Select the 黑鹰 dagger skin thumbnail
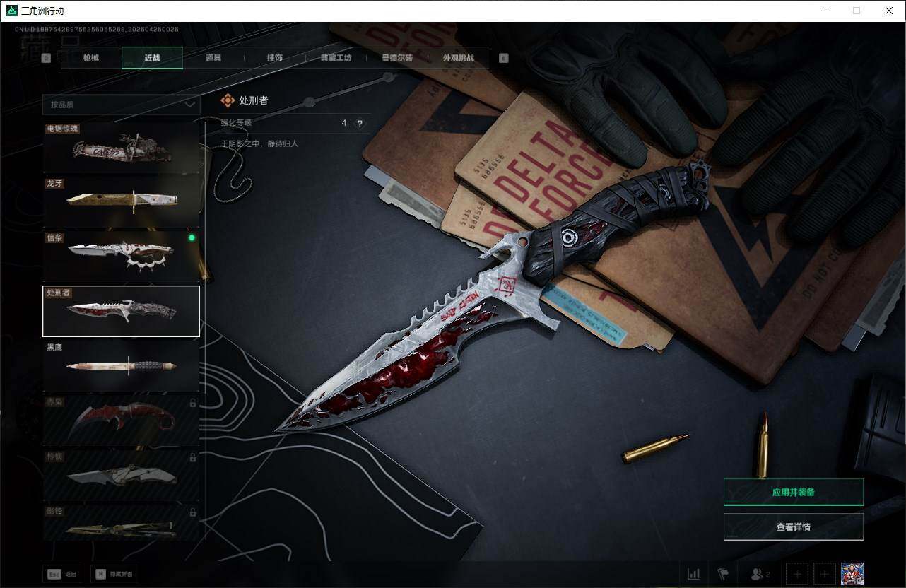Image resolution: width=906 pixels, height=588 pixels. point(121,366)
